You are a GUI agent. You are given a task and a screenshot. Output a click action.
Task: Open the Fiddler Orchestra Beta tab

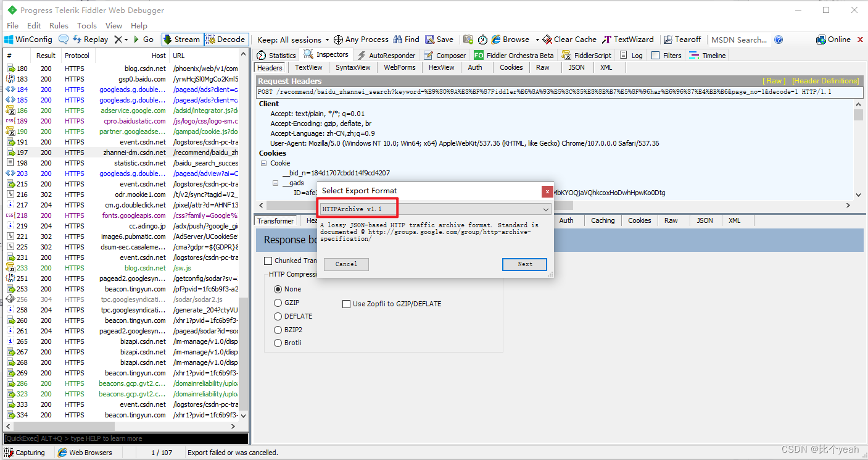[514, 56]
